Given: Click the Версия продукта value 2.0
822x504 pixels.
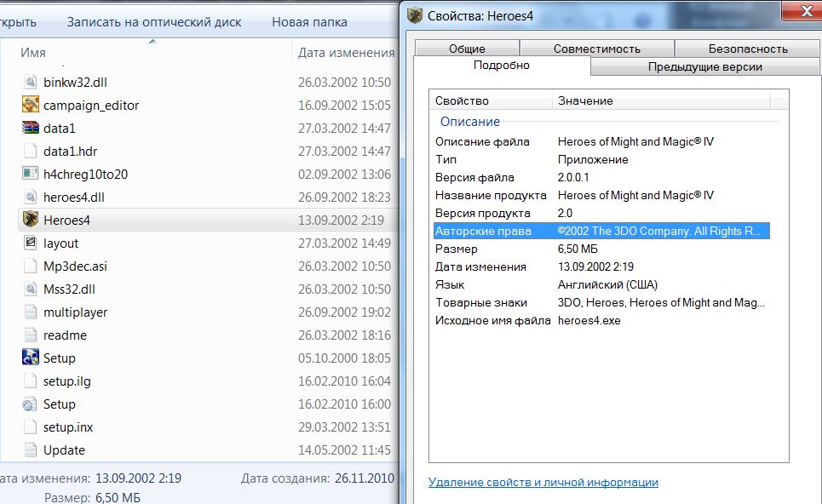Looking at the screenshot, I should pos(565,213).
